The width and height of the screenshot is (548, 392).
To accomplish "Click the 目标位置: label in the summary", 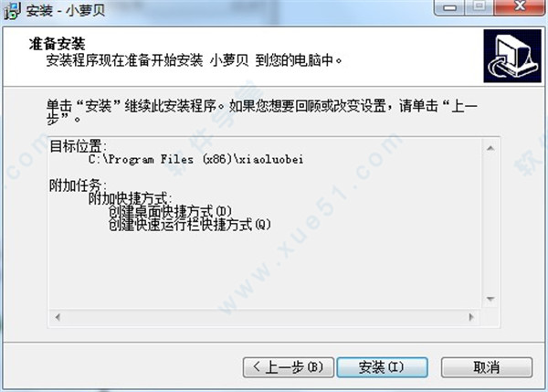I will [78, 146].
